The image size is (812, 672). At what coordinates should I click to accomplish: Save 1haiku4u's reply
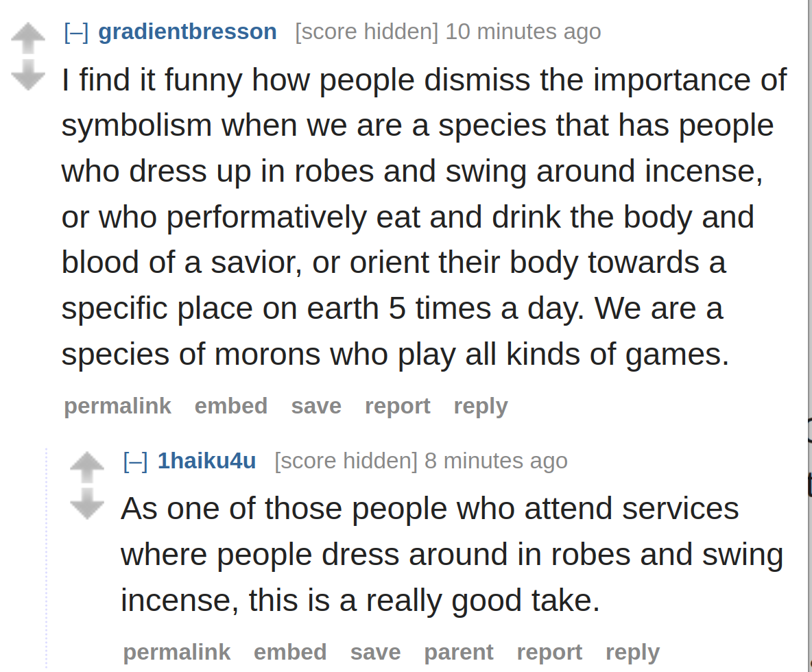[375, 652]
